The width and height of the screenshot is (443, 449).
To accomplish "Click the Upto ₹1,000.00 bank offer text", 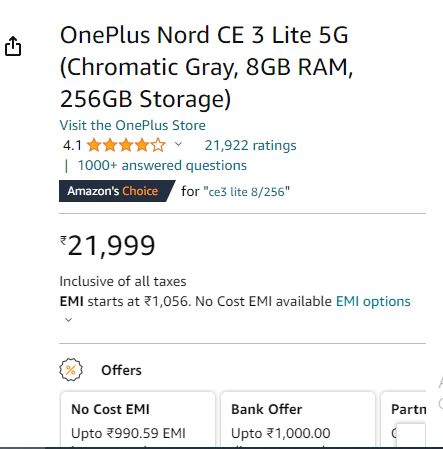I will tap(281, 433).
